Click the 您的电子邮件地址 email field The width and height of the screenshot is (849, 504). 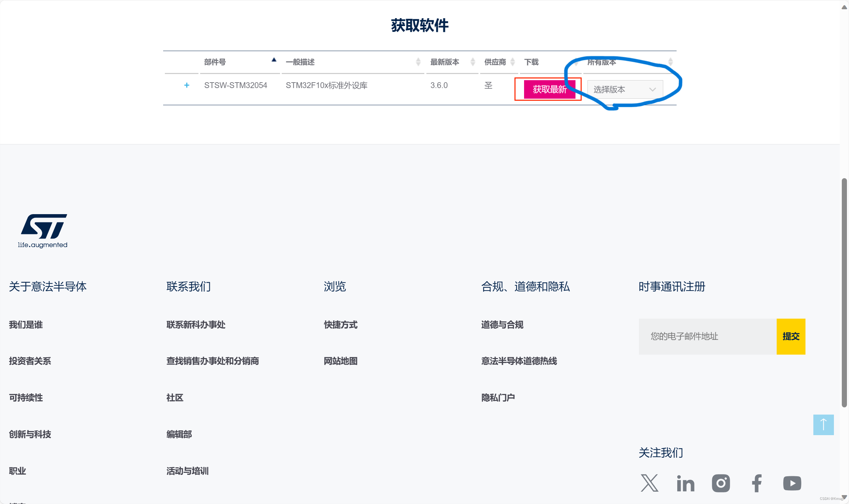pyautogui.click(x=707, y=336)
